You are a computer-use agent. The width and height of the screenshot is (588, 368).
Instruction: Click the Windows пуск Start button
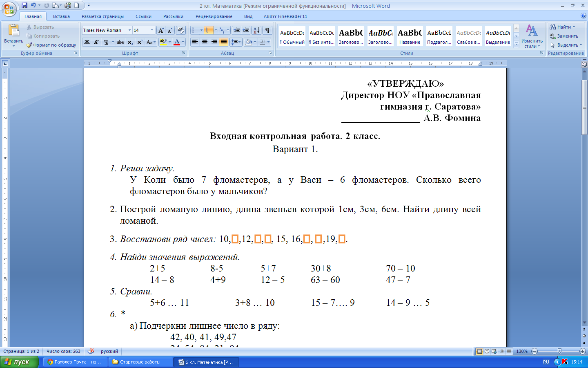tap(19, 362)
